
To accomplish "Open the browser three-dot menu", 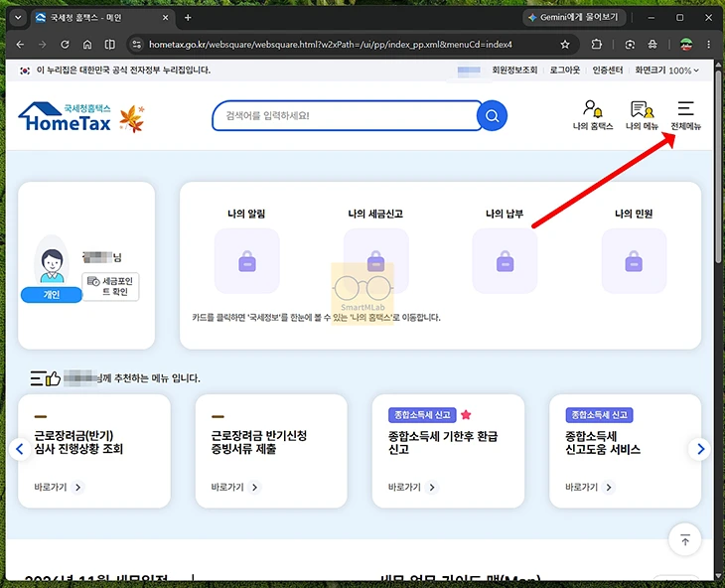I will click(x=708, y=45).
